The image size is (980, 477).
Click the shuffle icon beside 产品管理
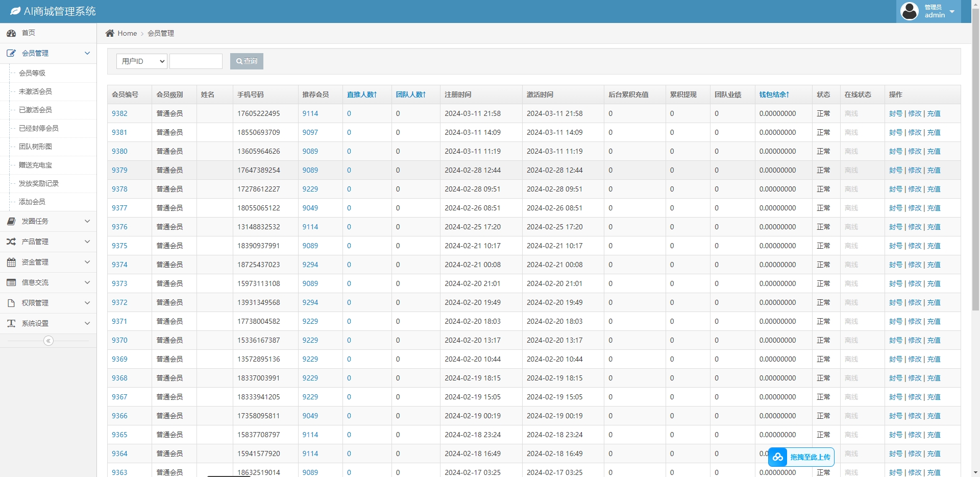(11, 242)
